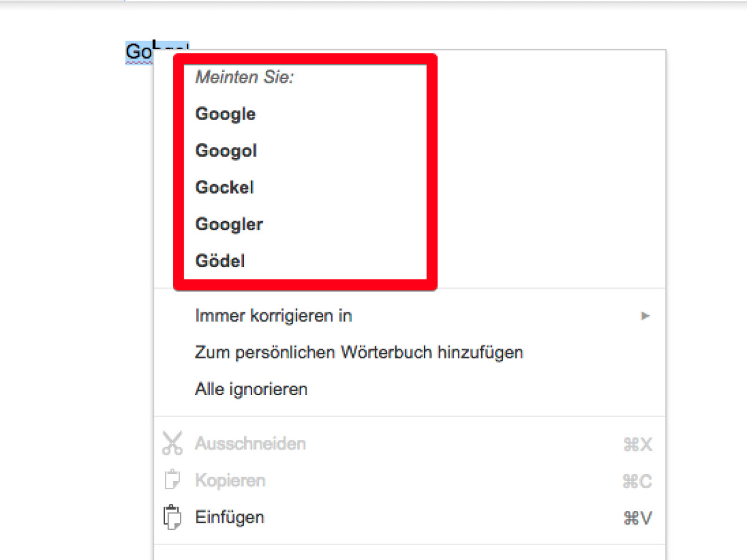Click the Ausschneiden menu entry
Screen dimensions: 747x560
pyautogui.click(x=410, y=444)
